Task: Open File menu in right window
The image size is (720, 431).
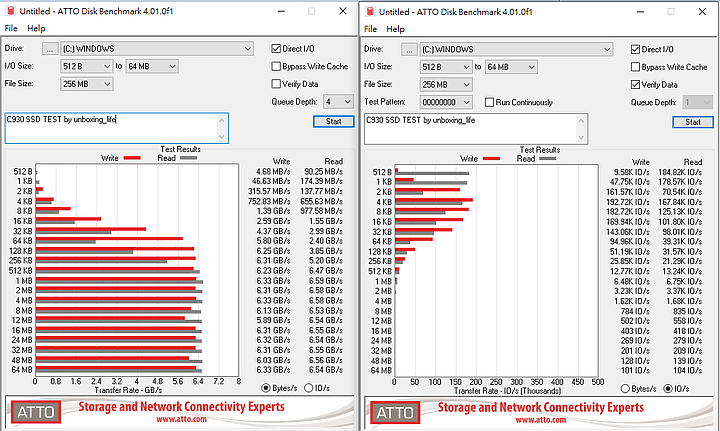Action: [x=370, y=29]
